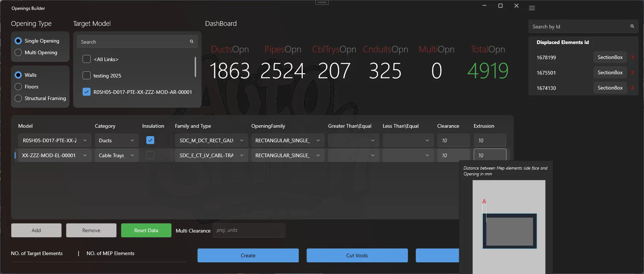Click the top center drag handle icon

[322, 2]
